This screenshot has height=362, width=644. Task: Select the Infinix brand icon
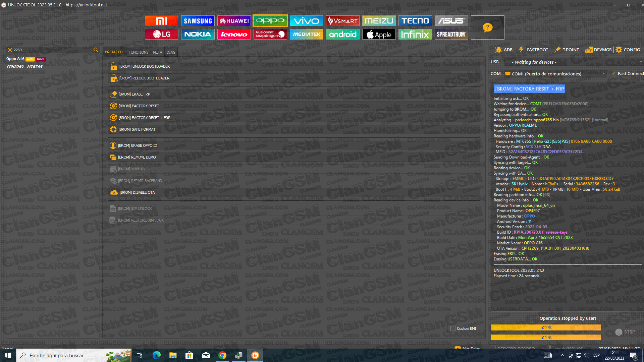click(x=415, y=34)
